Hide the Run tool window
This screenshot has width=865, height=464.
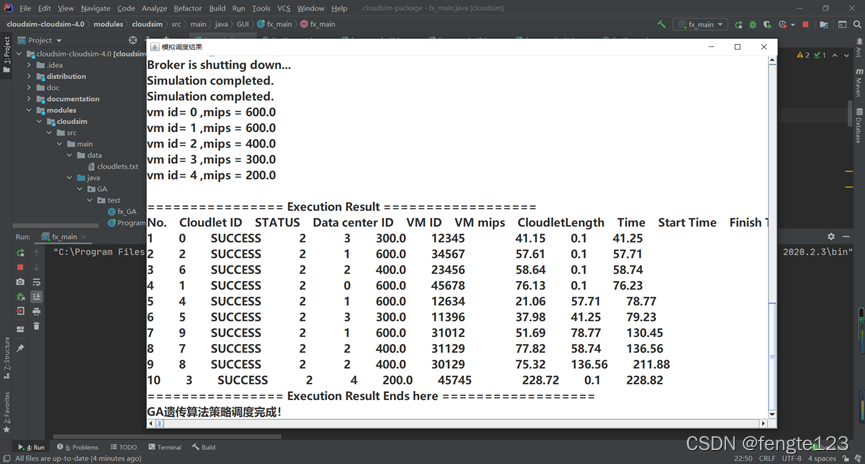point(846,236)
